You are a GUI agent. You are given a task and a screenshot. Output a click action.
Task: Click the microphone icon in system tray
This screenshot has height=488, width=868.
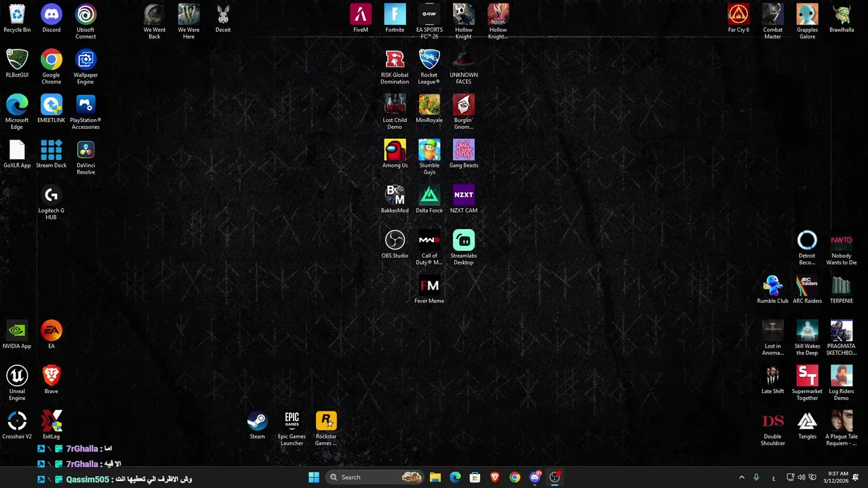(x=756, y=477)
